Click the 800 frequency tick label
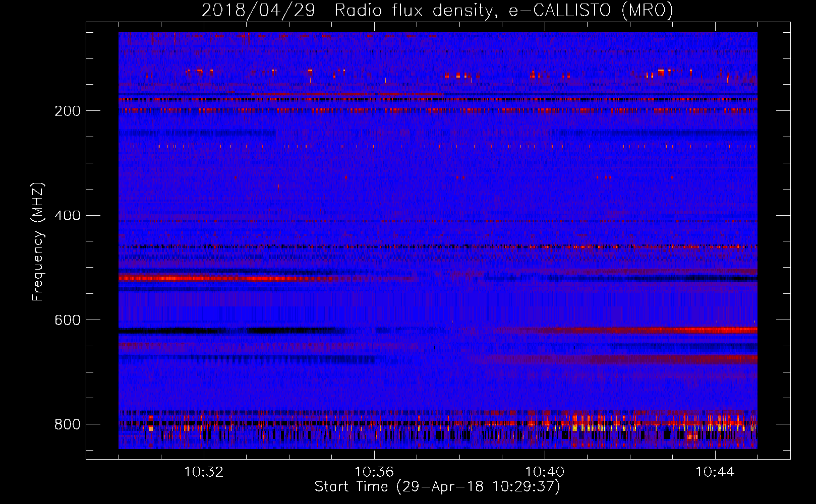The width and height of the screenshot is (816, 504). point(68,424)
